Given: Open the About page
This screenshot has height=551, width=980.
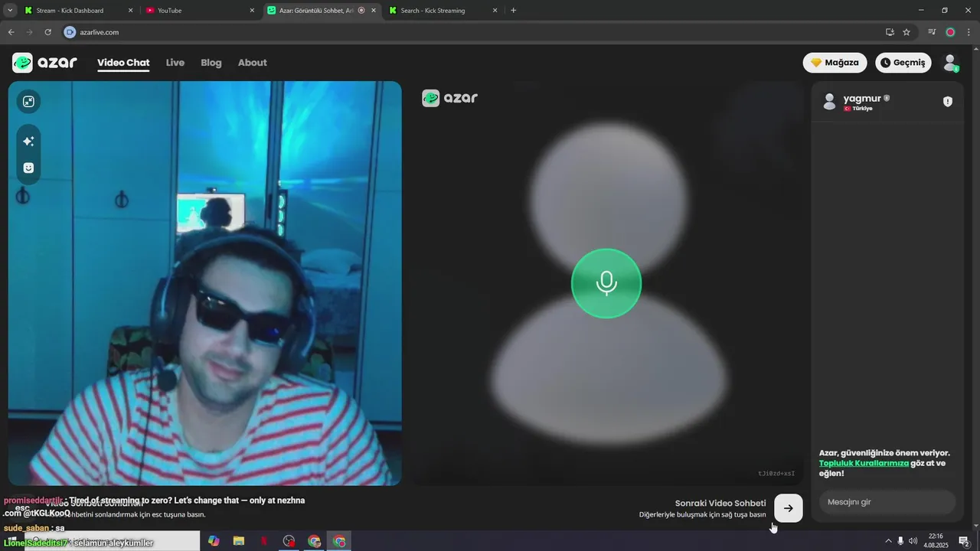Looking at the screenshot, I should (x=253, y=63).
